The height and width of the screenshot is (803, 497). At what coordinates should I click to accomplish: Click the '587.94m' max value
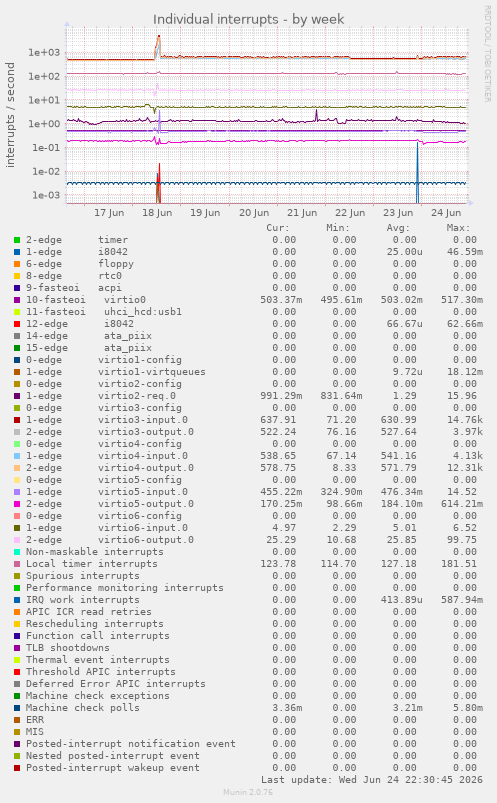click(462, 600)
